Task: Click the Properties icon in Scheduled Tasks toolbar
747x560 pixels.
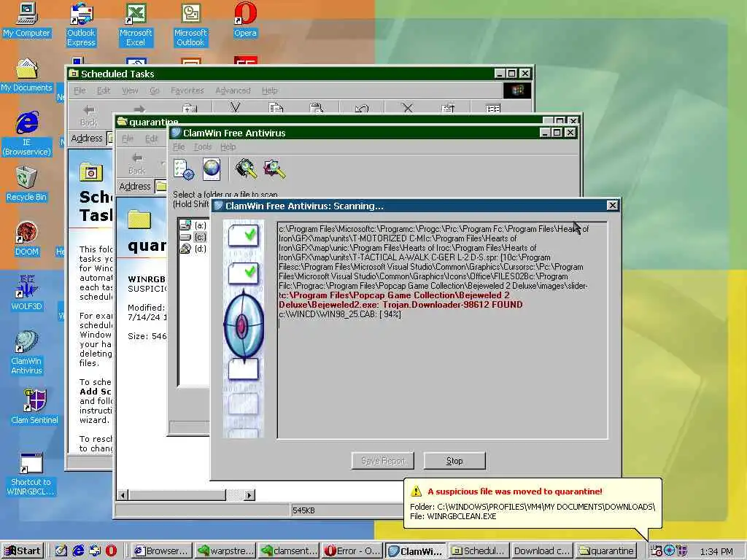Action: [448, 109]
